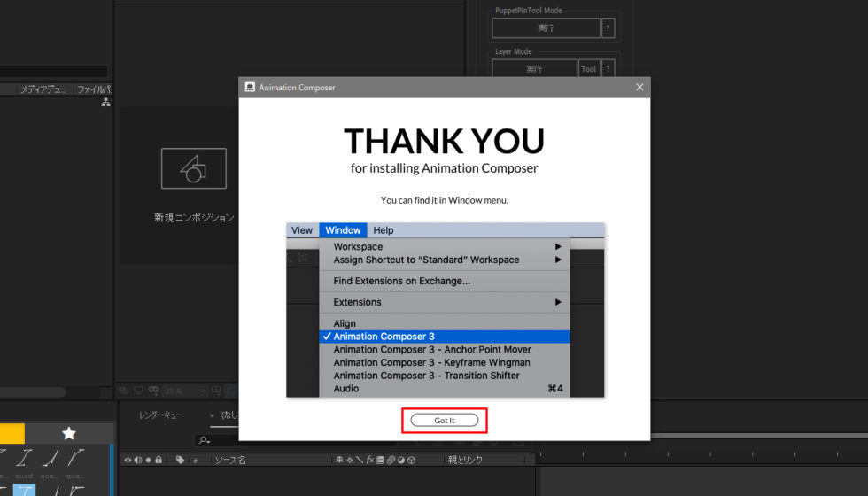Click the shy switch column icon
Viewport: 868px width, 496px height.
point(339,460)
